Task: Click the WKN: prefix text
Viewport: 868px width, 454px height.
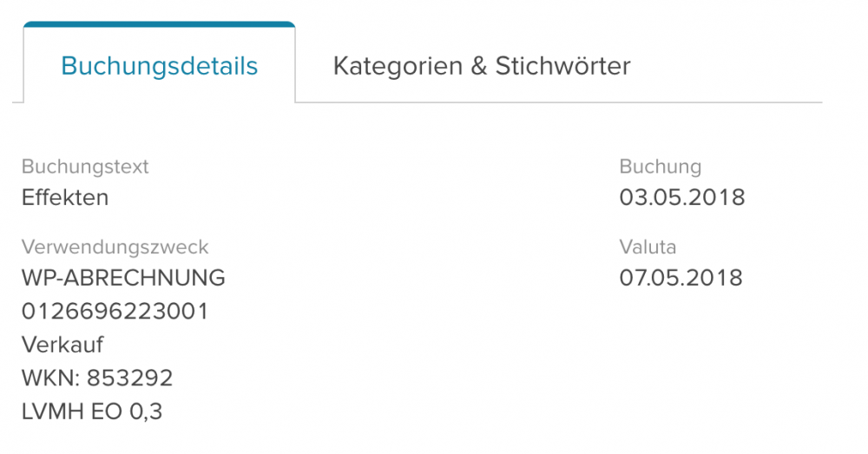Action: [x=50, y=378]
